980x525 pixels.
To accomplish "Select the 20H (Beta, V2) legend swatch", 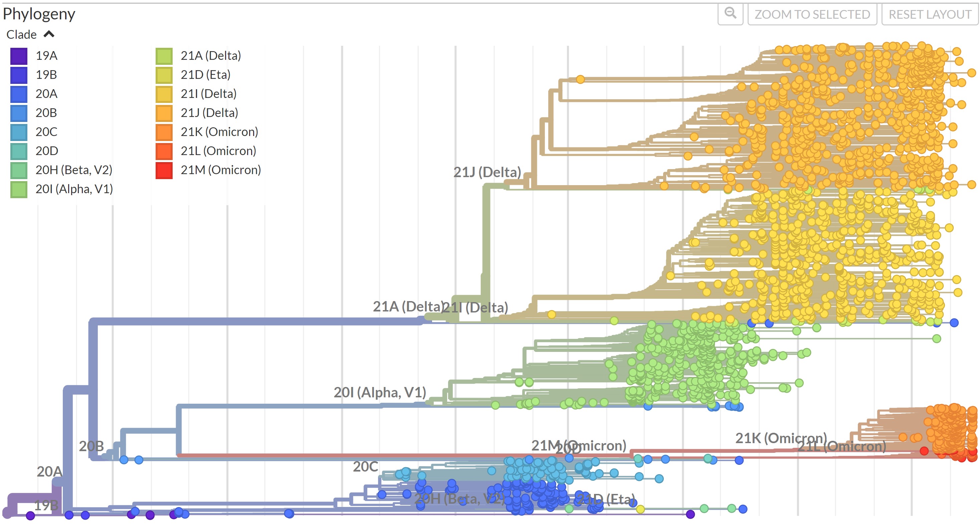I will (x=19, y=170).
